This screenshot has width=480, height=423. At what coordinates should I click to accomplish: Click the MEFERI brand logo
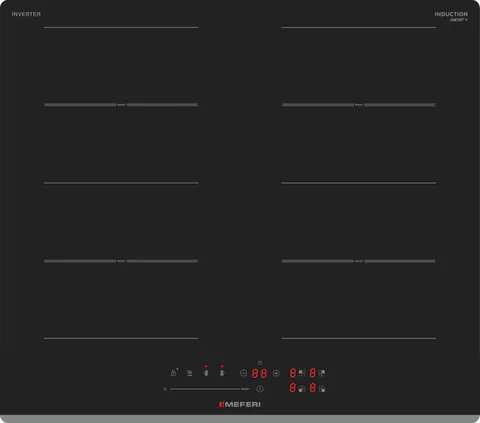point(240,404)
